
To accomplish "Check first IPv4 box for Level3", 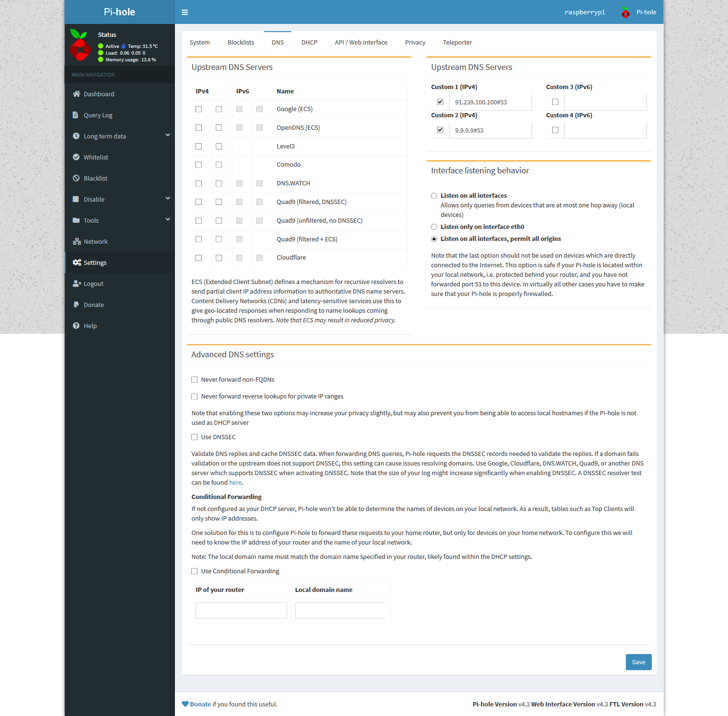I will pyautogui.click(x=198, y=147).
